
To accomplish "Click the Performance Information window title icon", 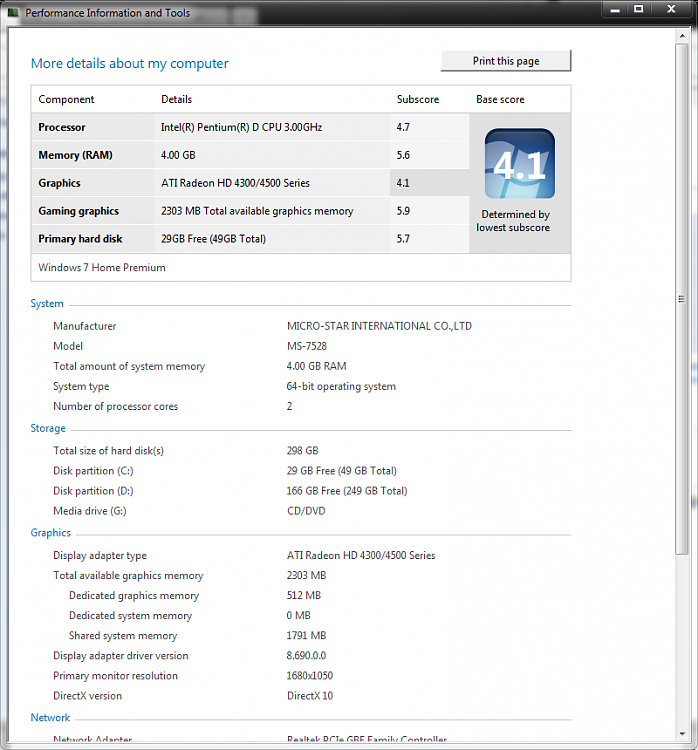I will [13, 12].
